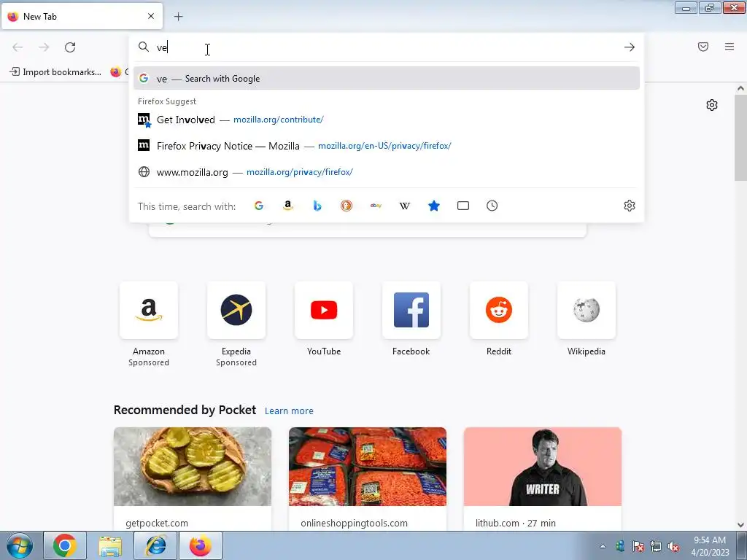This screenshot has height=560, width=747.
Task: Search this time with Bing
Action: pyautogui.click(x=317, y=206)
